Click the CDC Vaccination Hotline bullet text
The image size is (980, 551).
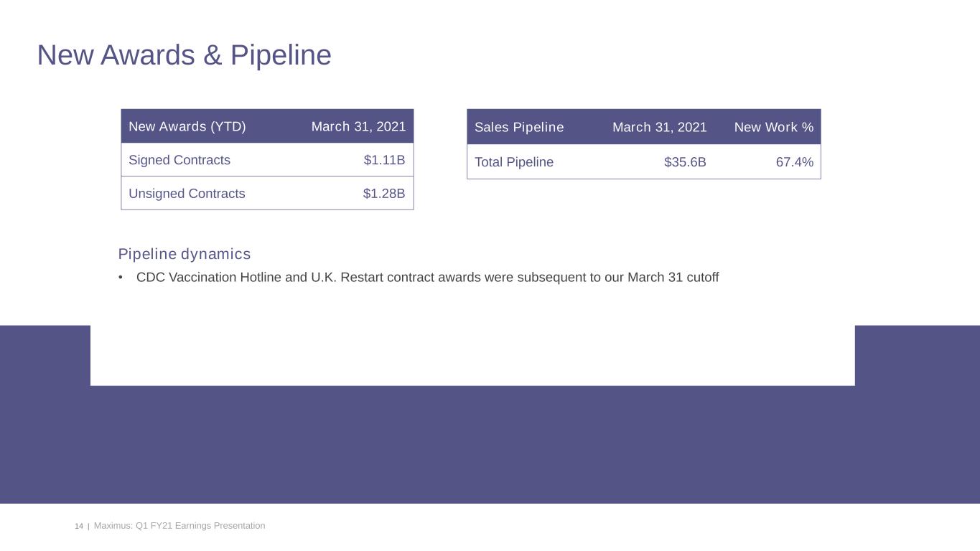click(427, 277)
